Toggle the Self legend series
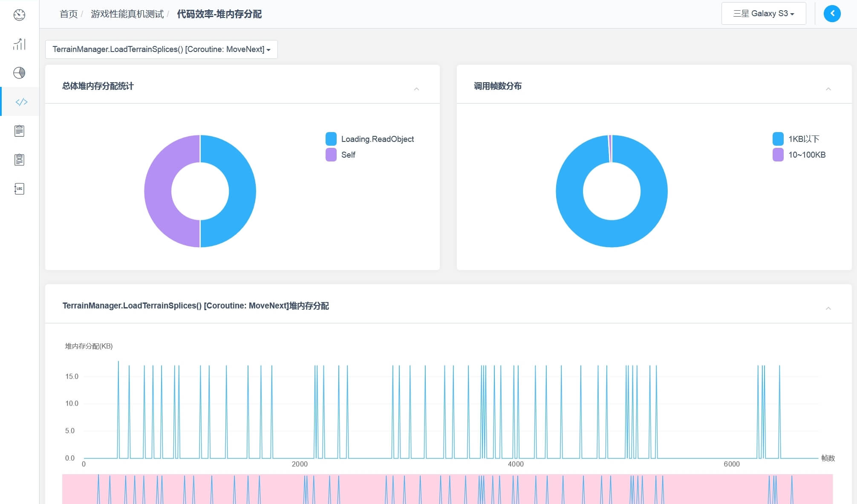857x504 pixels. coord(348,155)
